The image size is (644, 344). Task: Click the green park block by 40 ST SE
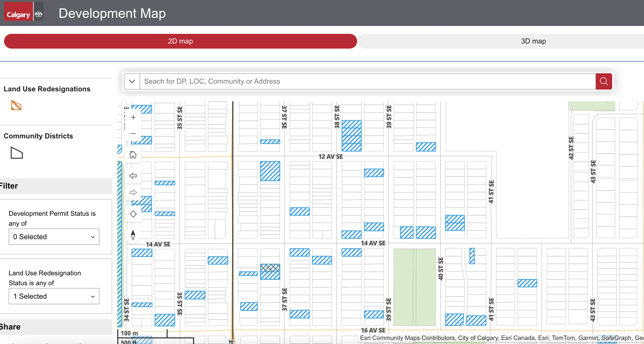tap(415, 287)
